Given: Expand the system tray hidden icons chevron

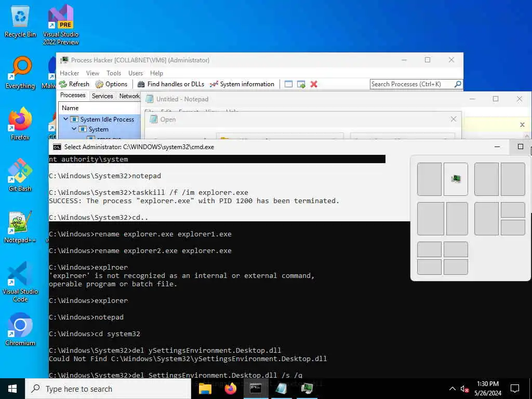Looking at the screenshot, I should coord(453,389).
